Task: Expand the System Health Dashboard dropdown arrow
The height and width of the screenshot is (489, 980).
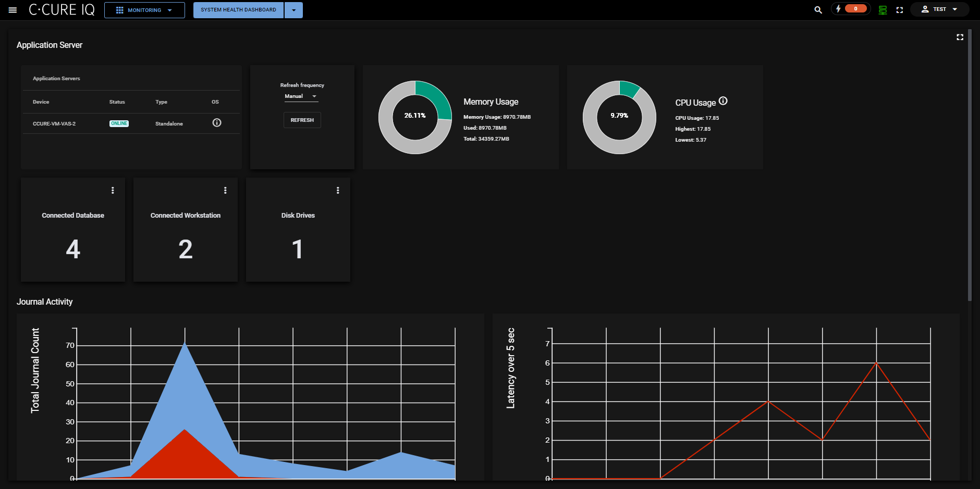Action: 293,10
